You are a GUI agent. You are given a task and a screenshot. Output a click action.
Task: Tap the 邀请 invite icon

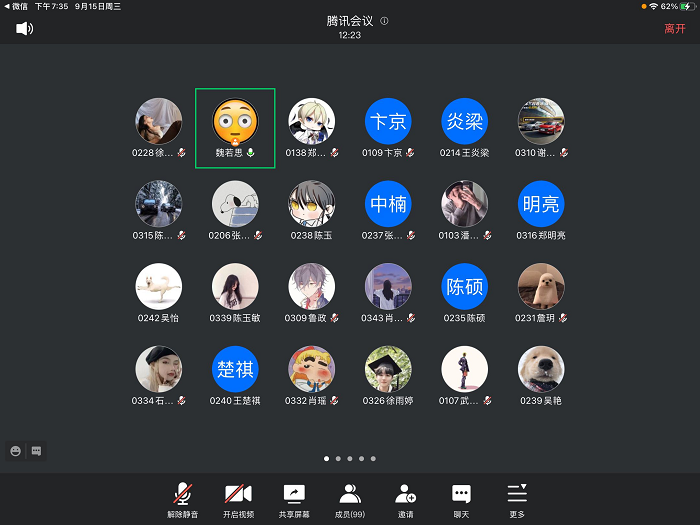(x=405, y=498)
